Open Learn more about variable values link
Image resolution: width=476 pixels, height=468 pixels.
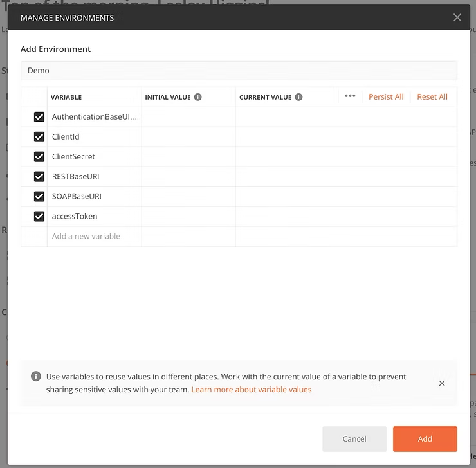click(252, 390)
